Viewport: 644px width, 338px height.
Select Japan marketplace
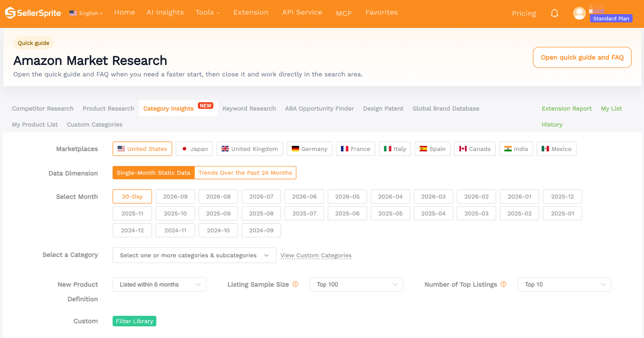tap(194, 149)
